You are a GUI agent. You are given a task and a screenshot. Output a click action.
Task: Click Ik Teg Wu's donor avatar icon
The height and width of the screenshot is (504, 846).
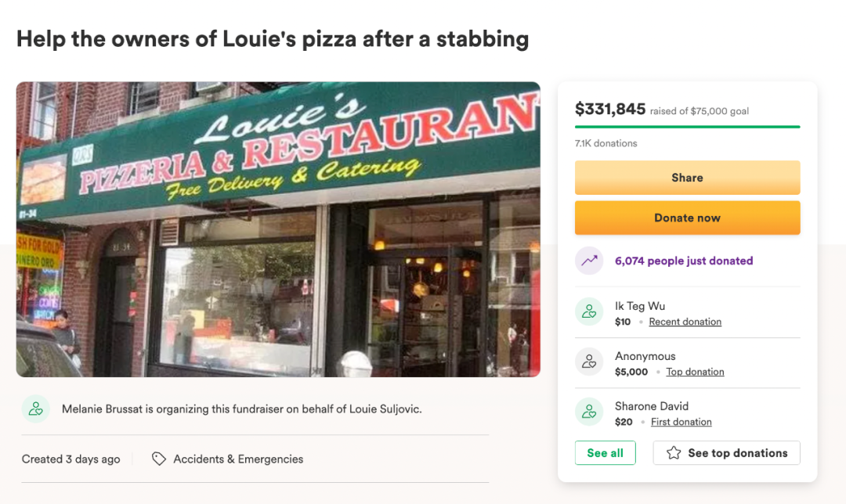pos(589,312)
